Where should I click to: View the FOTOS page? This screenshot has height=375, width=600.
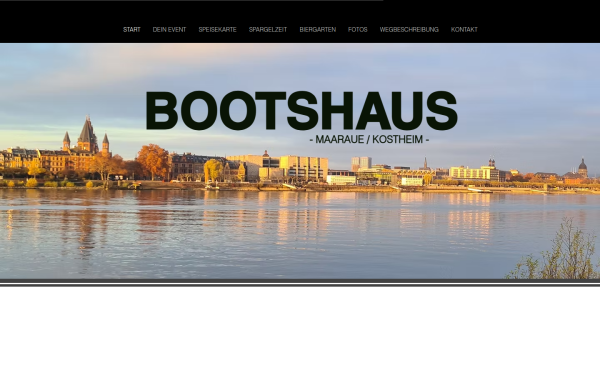pyautogui.click(x=358, y=29)
